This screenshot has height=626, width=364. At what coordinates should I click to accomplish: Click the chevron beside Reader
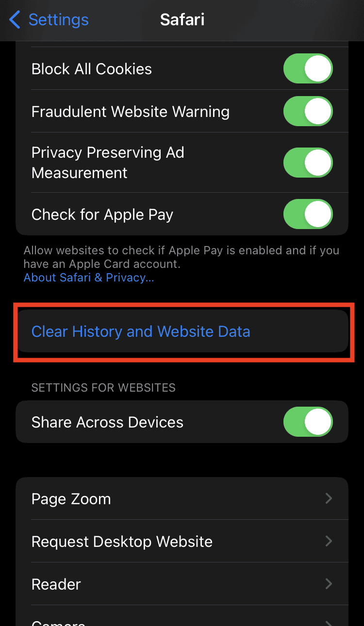(329, 584)
